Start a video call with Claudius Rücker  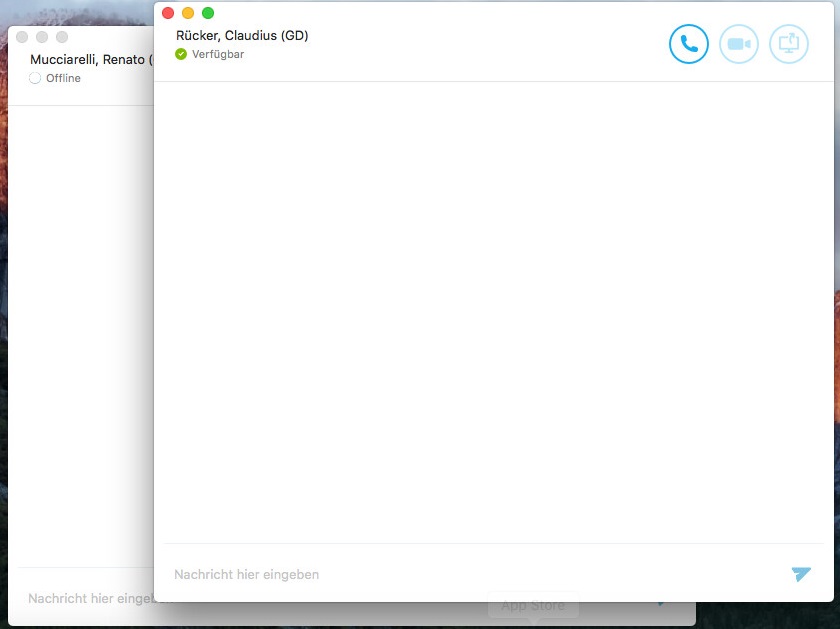(739, 44)
